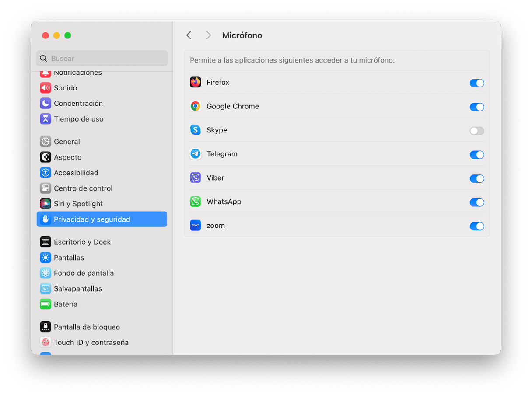532x396 pixels.
Task: Open the General settings section
Action: click(66, 142)
